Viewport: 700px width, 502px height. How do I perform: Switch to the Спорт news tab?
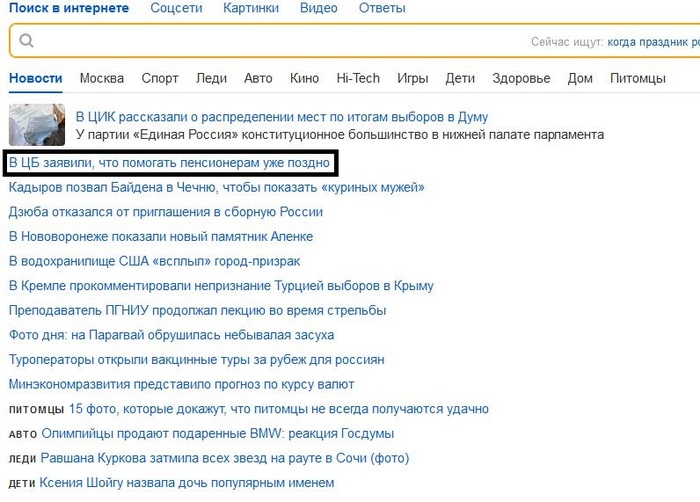tap(160, 79)
